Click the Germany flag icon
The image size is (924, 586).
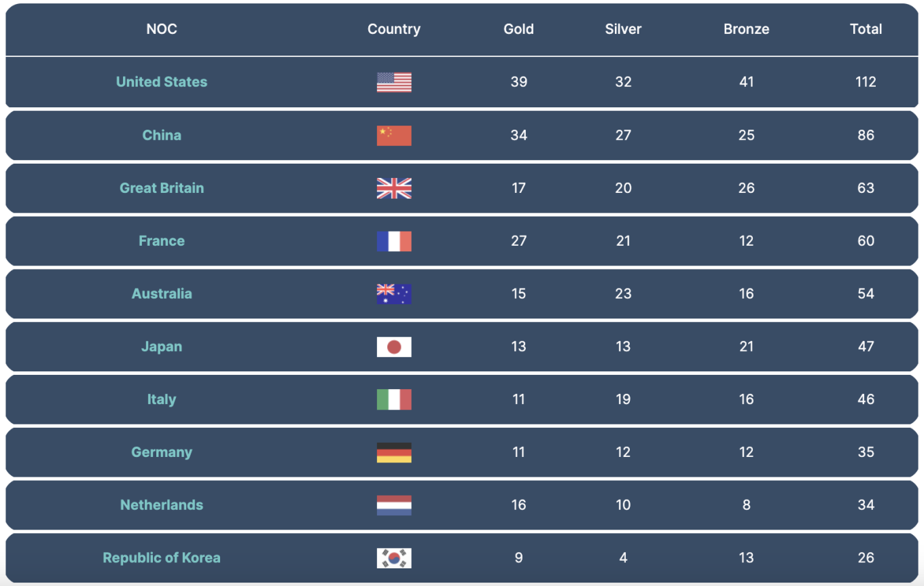[x=394, y=452]
